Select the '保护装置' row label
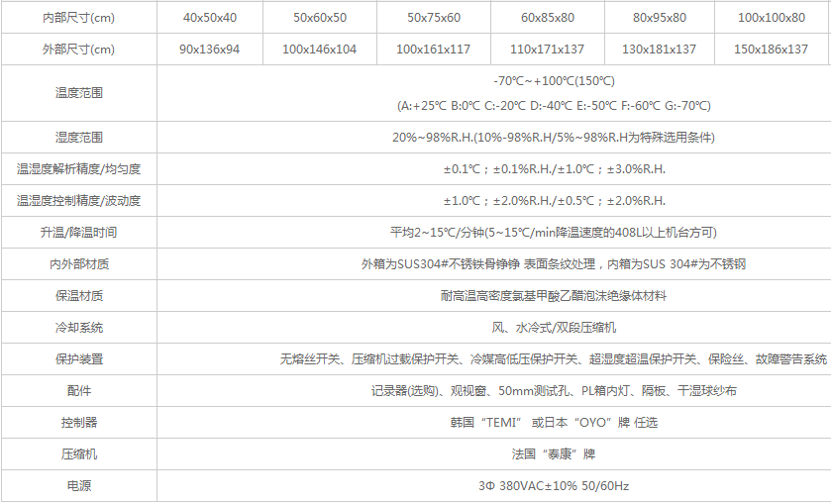 coord(79,359)
